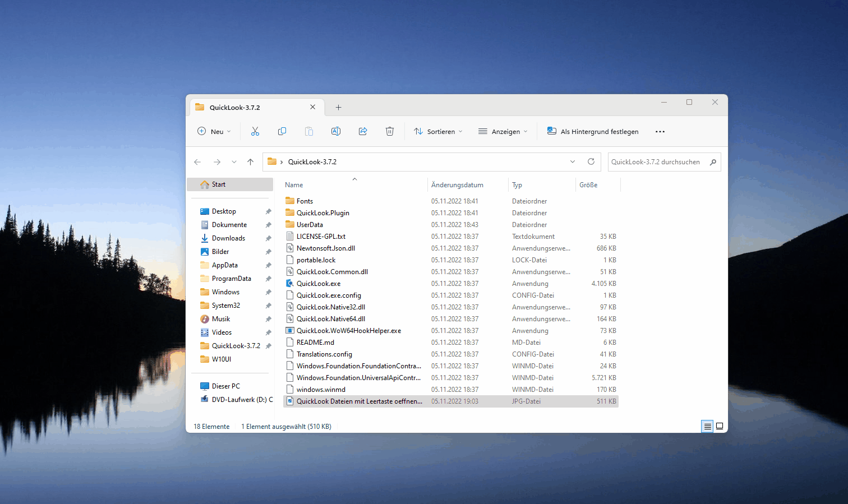The height and width of the screenshot is (504, 848).
Task: Switch to details view icon in status bar
Action: [708, 426]
